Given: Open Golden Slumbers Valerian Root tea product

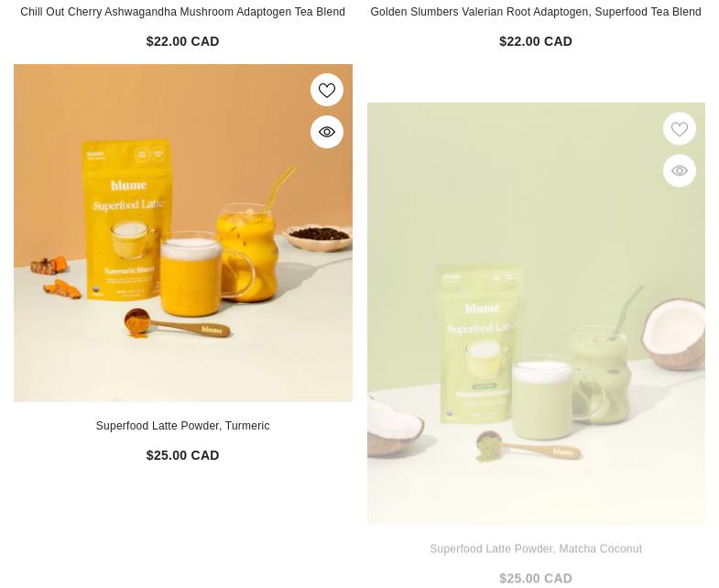Looking at the screenshot, I should click(x=536, y=12).
